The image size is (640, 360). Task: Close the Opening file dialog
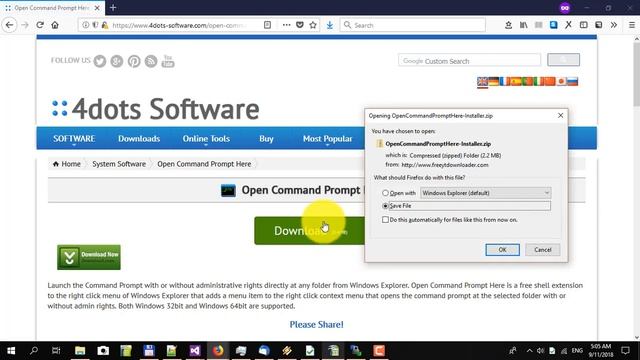coord(560,116)
